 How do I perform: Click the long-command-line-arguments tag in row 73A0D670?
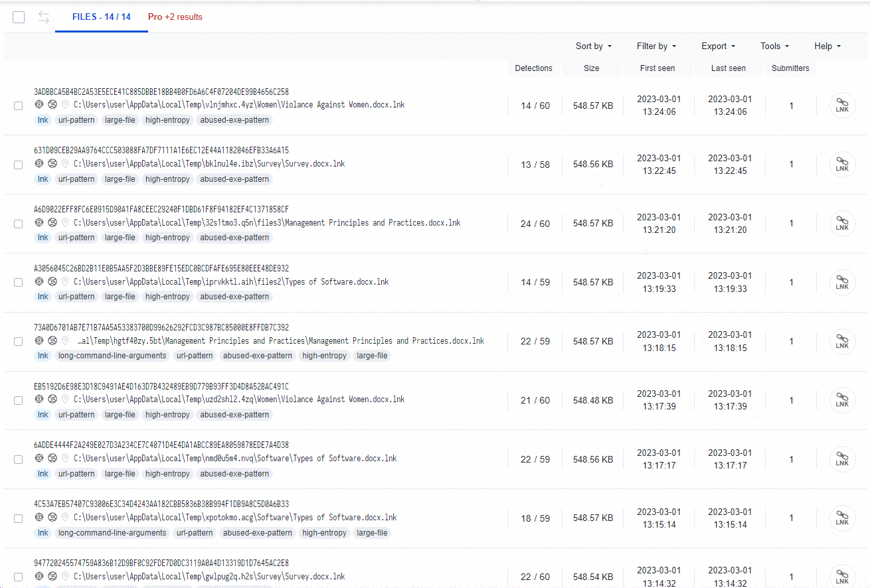(112, 356)
